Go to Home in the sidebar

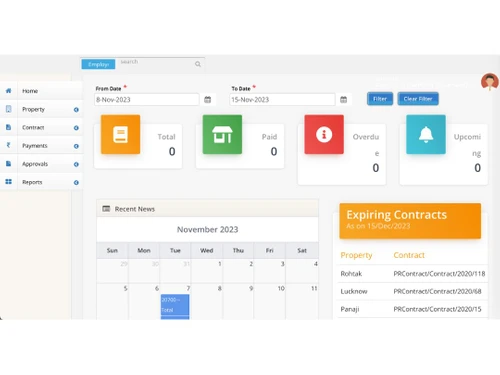30,91
